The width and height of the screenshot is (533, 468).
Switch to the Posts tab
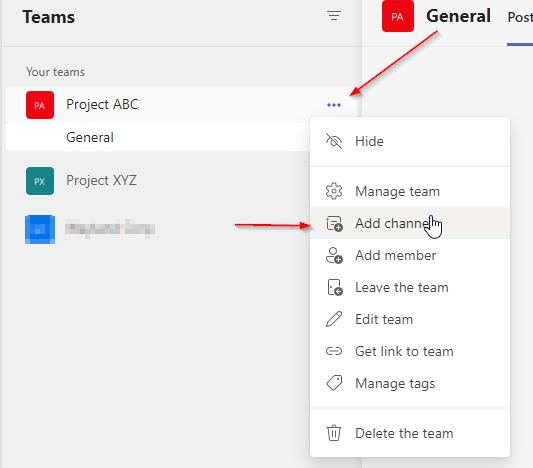(x=520, y=17)
